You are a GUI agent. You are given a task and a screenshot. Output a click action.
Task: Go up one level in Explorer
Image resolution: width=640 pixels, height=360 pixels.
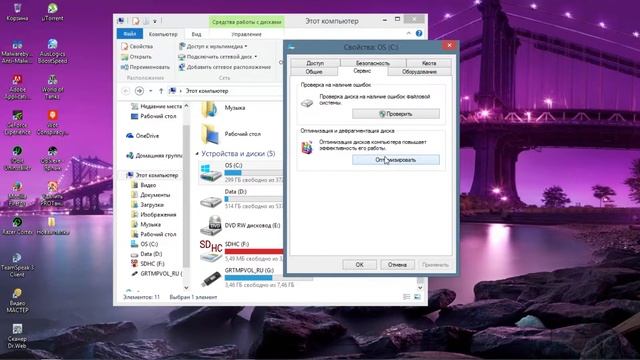coord(161,91)
